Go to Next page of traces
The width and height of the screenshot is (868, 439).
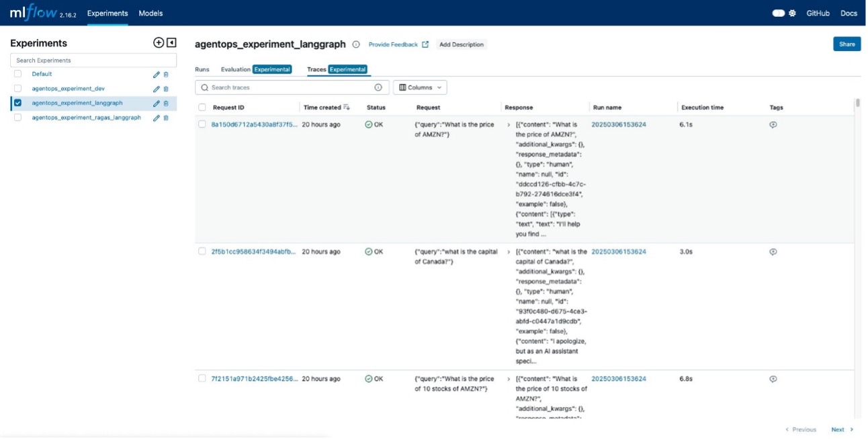click(x=842, y=430)
